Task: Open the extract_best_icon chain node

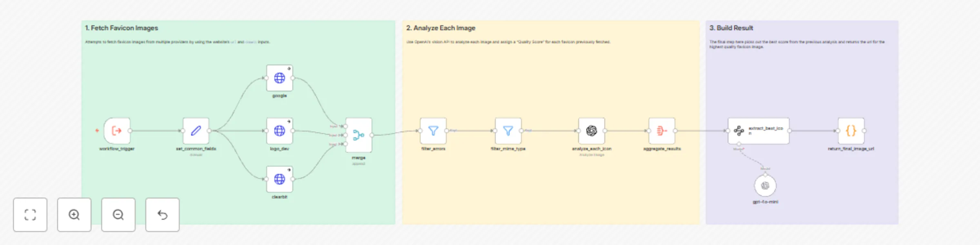Action: click(x=759, y=131)
